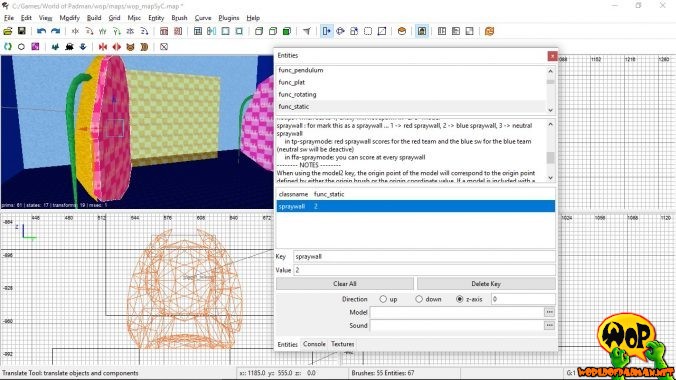Save the map using the floppy disk icon
676x380 pixels.
[22, 31]
